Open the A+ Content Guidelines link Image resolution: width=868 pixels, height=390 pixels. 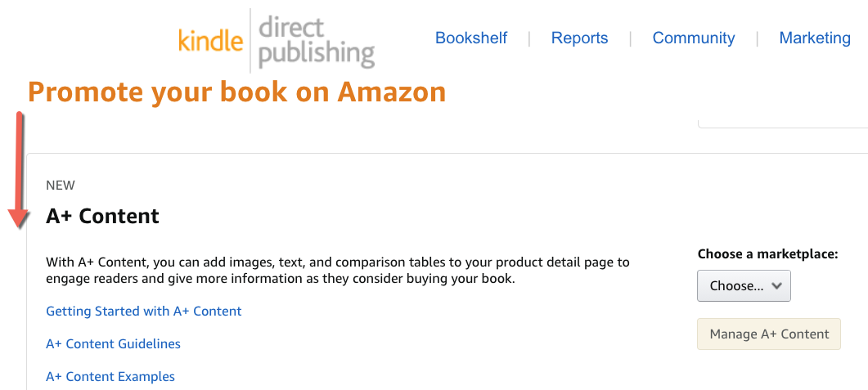(x=113, y=343)
